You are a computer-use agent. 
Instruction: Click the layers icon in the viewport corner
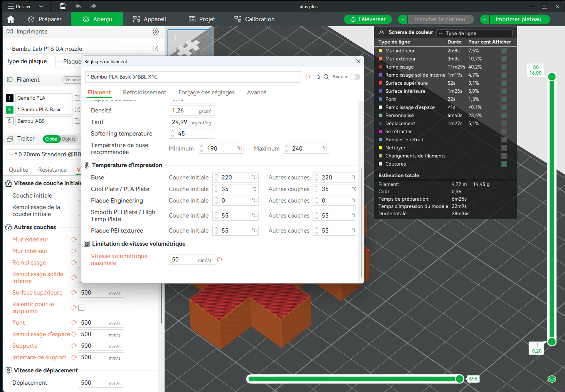[552, 379]
